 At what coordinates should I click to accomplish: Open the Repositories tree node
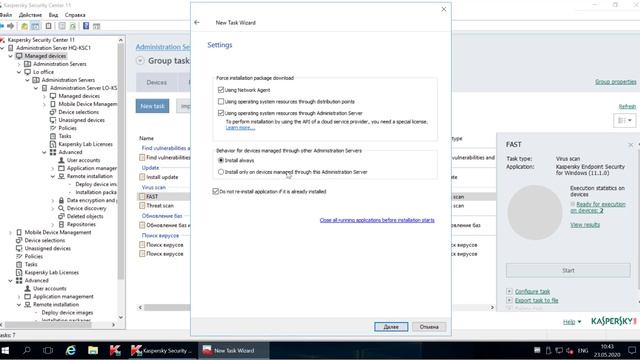point(81,224)
